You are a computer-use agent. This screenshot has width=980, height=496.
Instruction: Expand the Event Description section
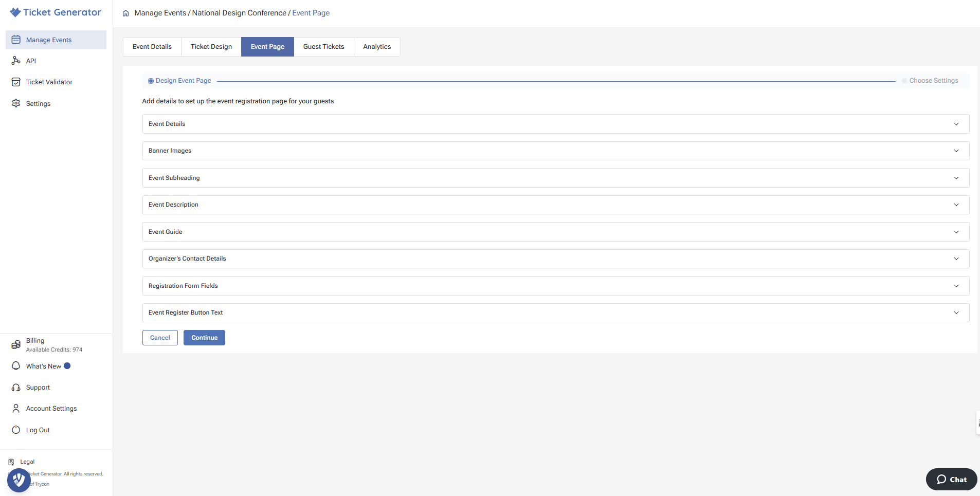pos(556,205)
